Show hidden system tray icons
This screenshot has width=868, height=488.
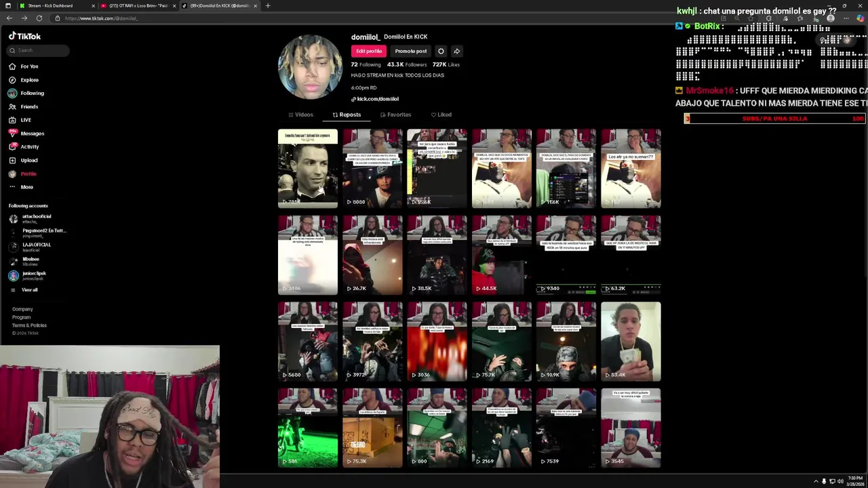[816, 481]
